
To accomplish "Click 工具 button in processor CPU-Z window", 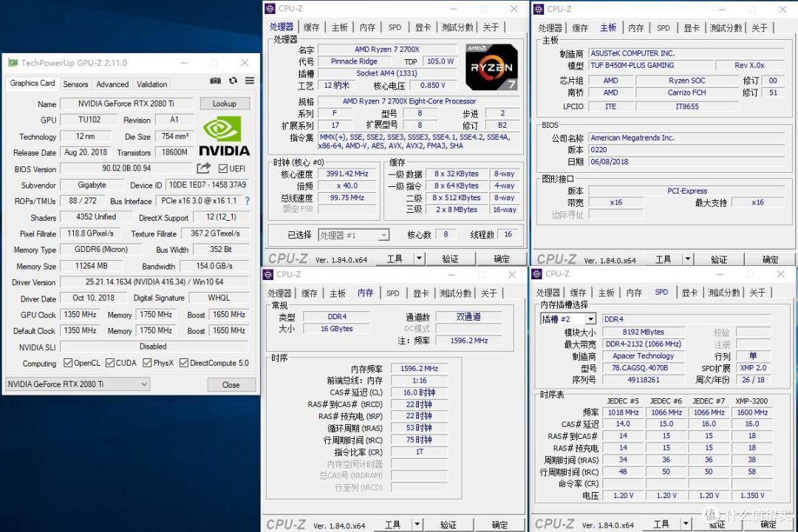I will [x=395, y=259].
